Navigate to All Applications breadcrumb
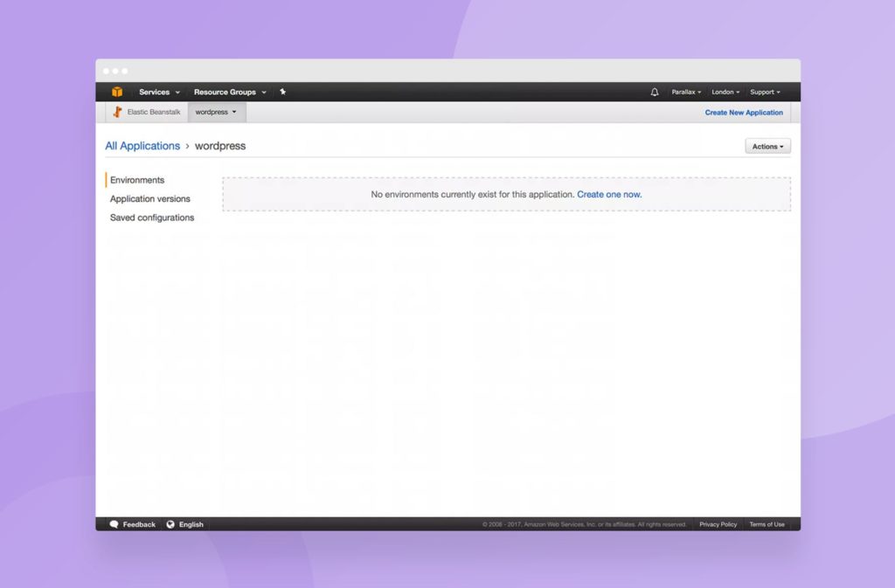The height and width of the screenshot is (588, 895). pos(142,145)
